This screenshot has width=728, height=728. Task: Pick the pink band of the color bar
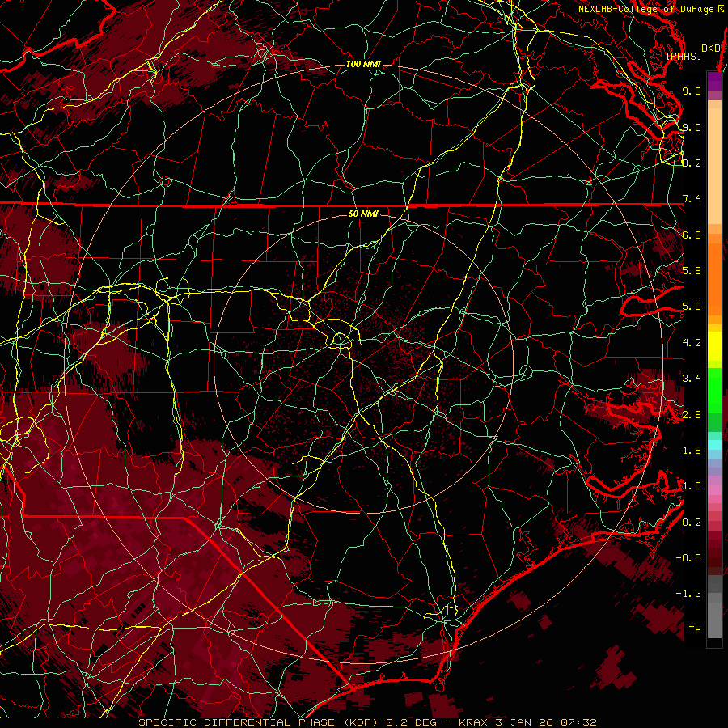point(714,490)
